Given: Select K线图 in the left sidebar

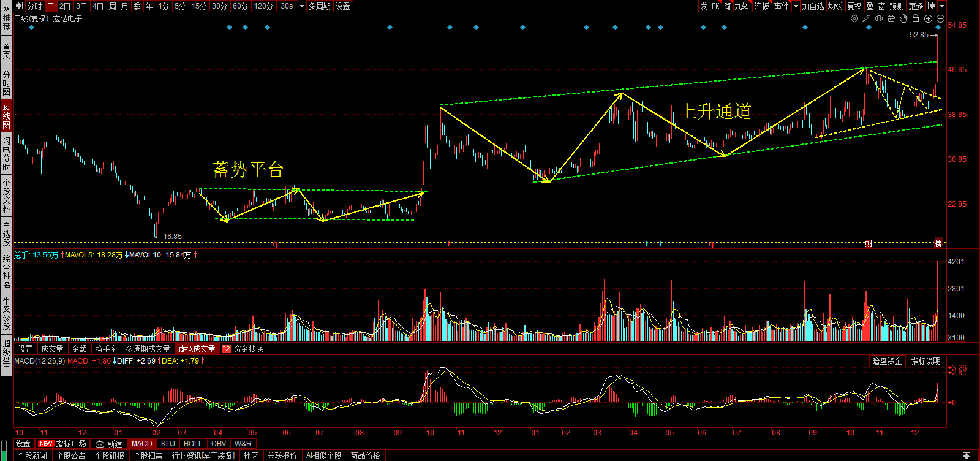Looking at the screenshot, I should [6, 116].
